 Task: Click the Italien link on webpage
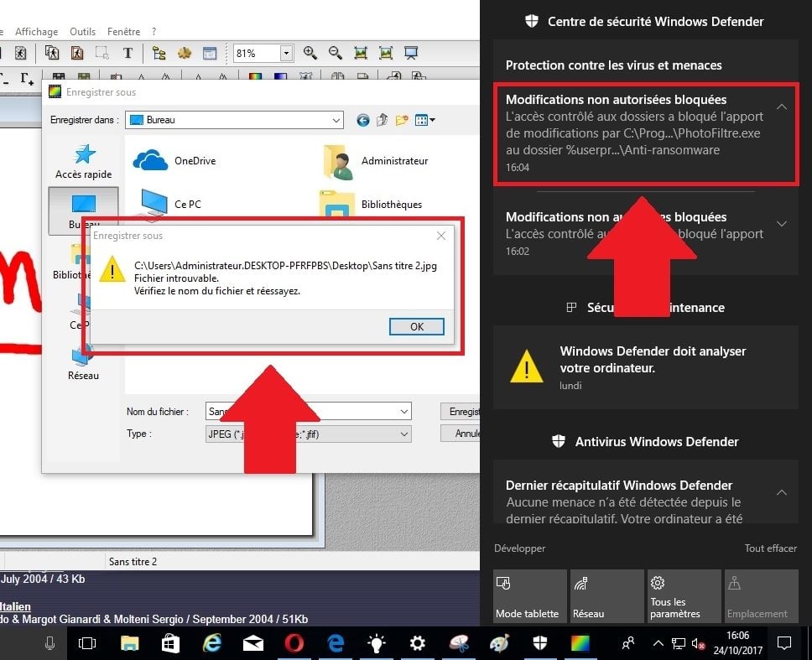(15, 606)
